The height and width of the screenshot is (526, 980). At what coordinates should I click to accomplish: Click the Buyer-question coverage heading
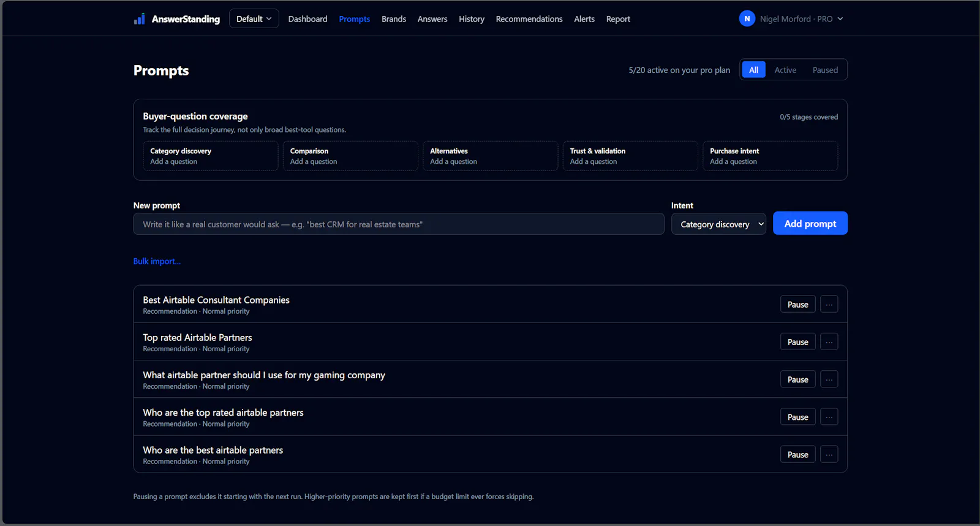195,116
